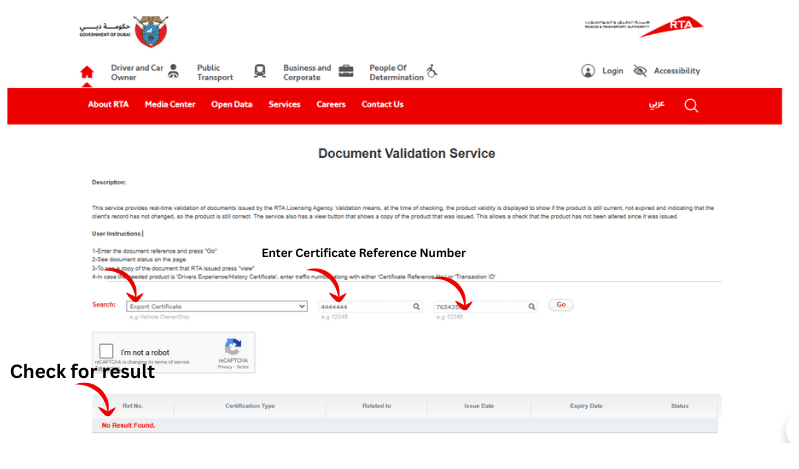Click the Expiry Date column header
The image size is (799, 469).
586,406
